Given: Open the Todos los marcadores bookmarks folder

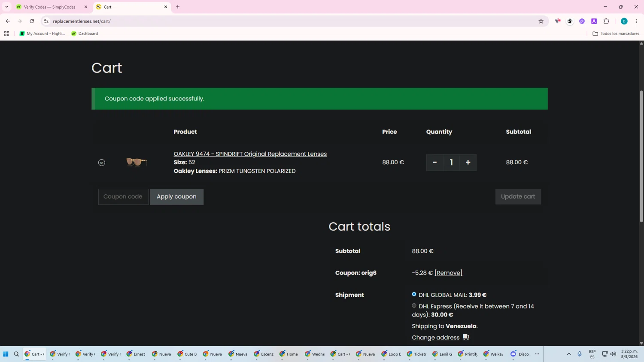Looking at the screenshot, I should point(616,33).
